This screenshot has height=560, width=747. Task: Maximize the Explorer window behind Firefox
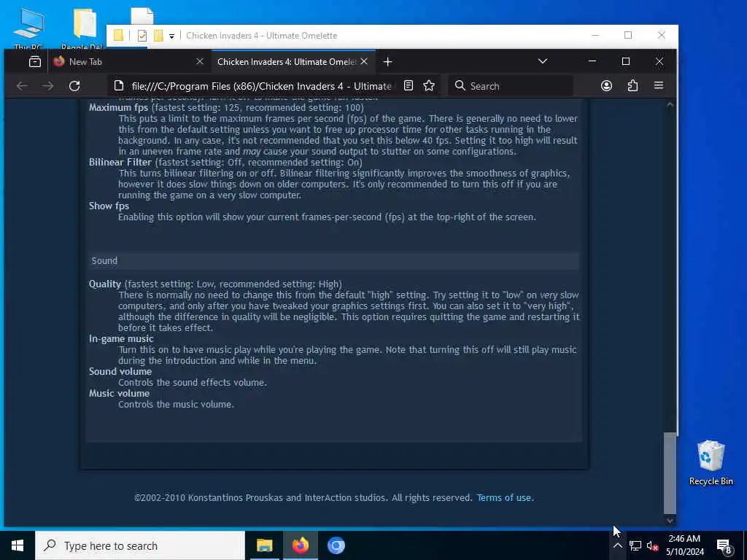pyautogui.click(x=628, y=35)
